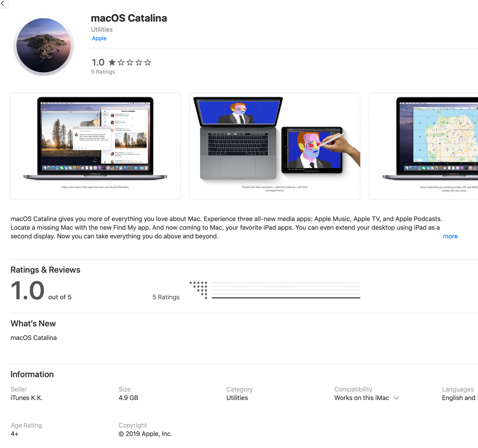Click the back chevron arrow

coord(3,3)
